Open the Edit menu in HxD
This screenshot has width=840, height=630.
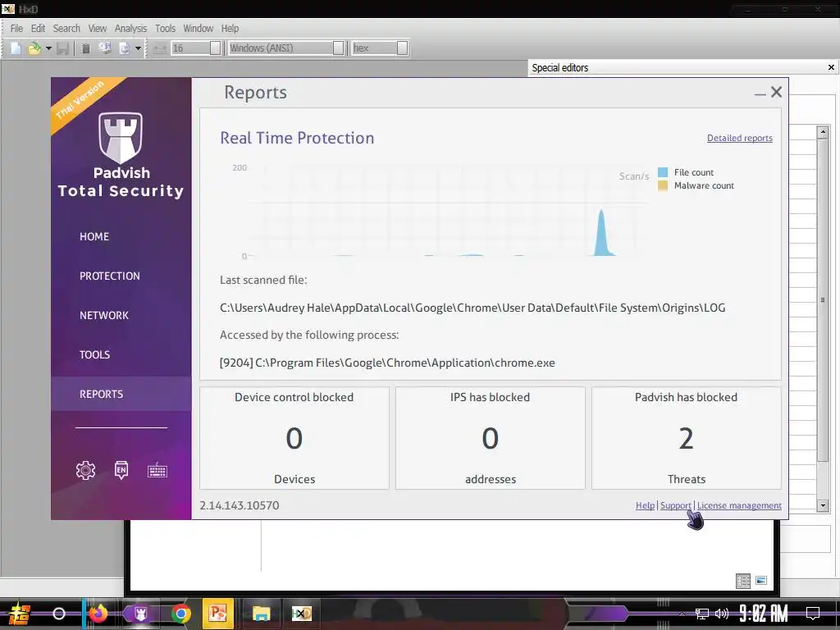click(38, 29)
